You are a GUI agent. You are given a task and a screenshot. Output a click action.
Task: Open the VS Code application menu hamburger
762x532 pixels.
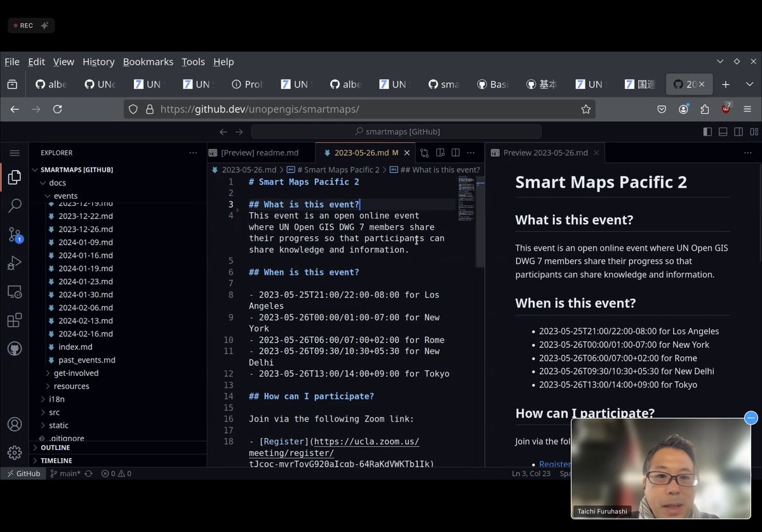tap(15, 153)
